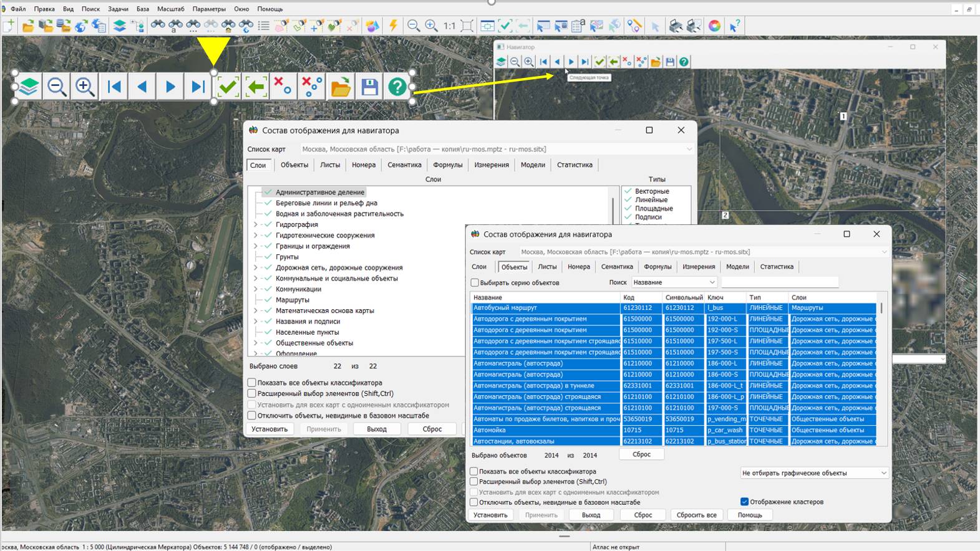980x551 pixels.
Task: Click the green checkmark icon in Навигатор window toolbar
Action: pyautogui.click(x=599, y=62)
